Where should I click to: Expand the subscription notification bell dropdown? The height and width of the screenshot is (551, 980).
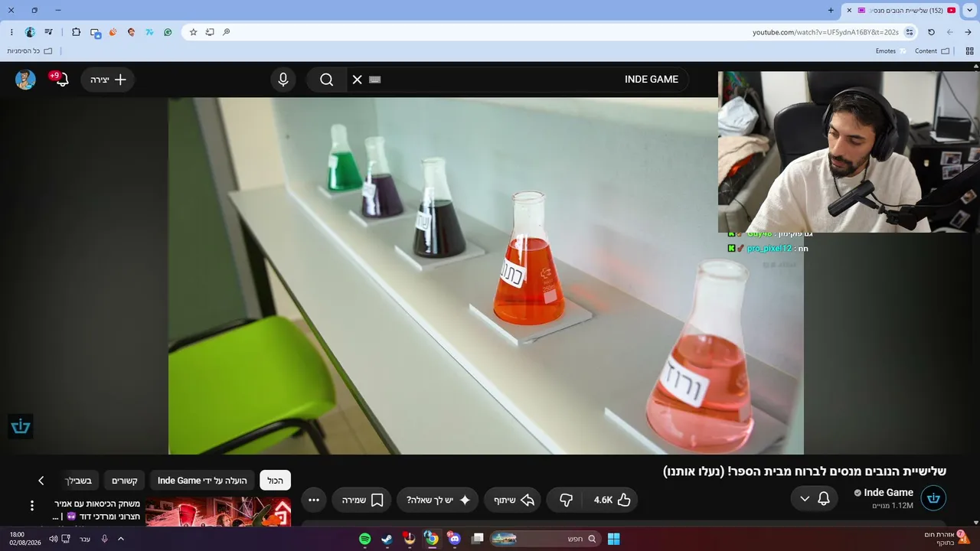(814, 499)
